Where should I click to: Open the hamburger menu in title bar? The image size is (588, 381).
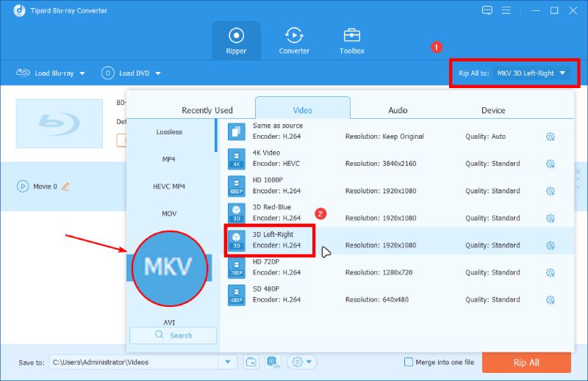(506, 10)
